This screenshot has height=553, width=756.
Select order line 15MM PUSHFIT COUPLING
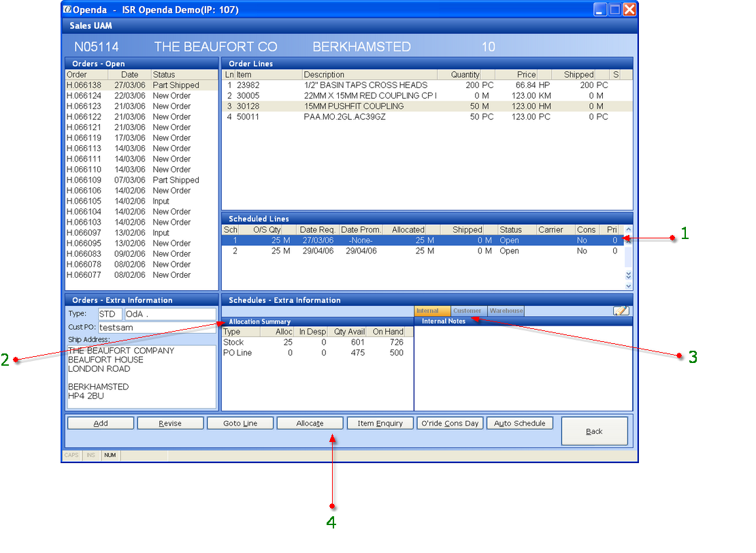[x=427, y=106]
